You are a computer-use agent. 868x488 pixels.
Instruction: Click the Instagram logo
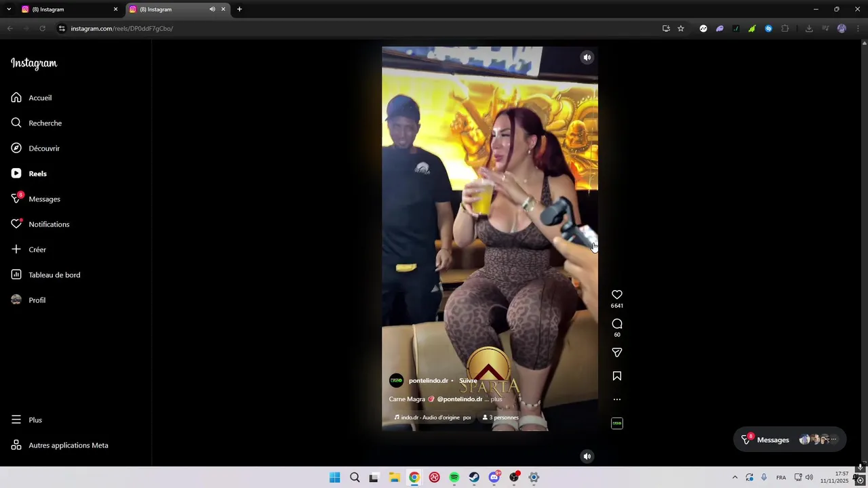[x=34, y=63]
